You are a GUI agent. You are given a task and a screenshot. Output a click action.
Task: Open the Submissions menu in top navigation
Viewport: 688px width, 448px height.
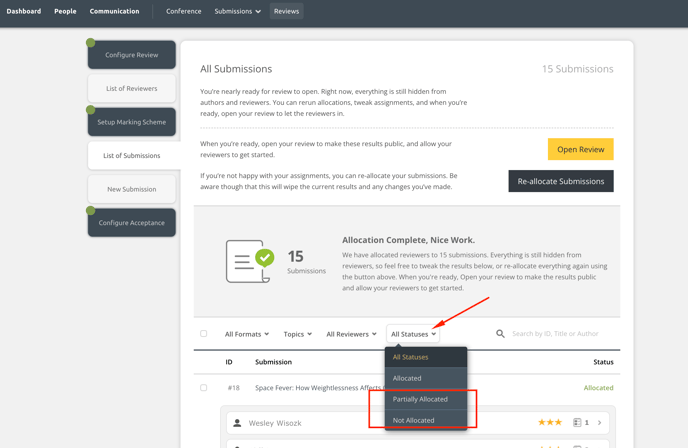coord(237,11)
